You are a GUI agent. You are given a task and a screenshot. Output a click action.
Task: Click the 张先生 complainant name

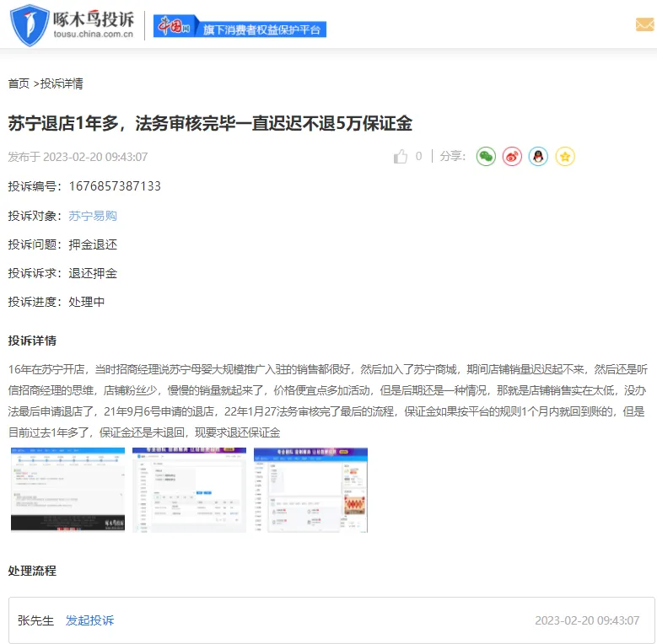36,620
